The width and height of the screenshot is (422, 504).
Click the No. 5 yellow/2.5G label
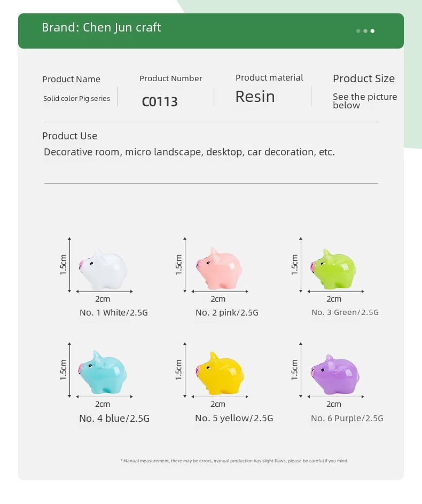tap(234, 418)
